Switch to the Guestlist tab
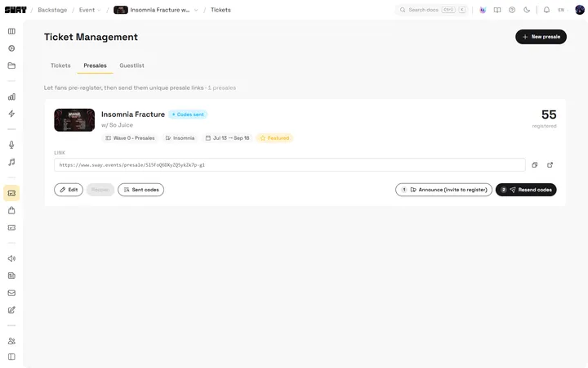Image resolution: width=588 pixels, height=368 pixels. [131, 65]
